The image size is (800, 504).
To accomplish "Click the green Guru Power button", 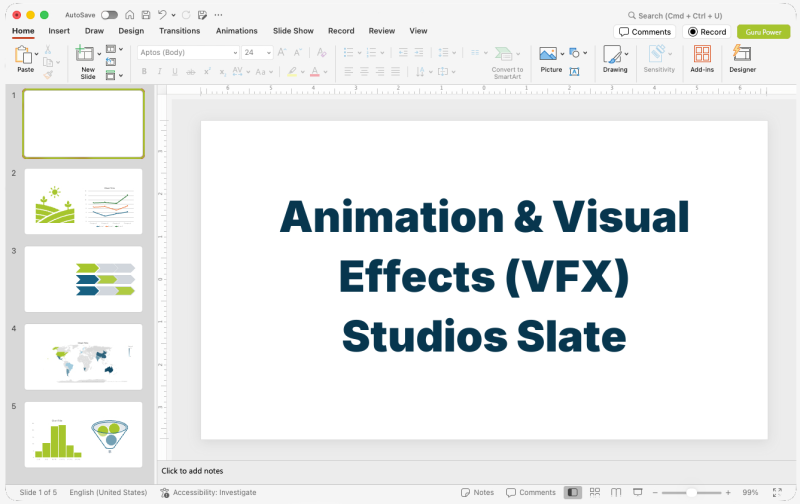I will coord(763,32).
